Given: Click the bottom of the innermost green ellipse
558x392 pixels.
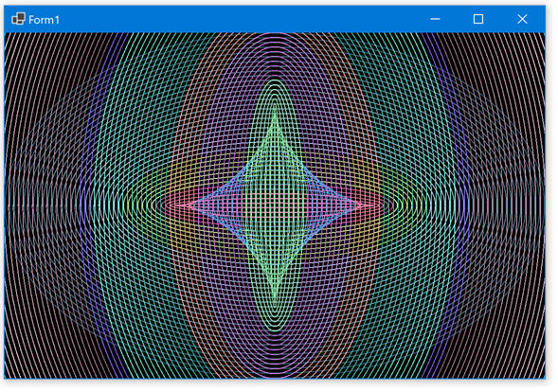Looking at the screenshot, I should tap(275, 330).
